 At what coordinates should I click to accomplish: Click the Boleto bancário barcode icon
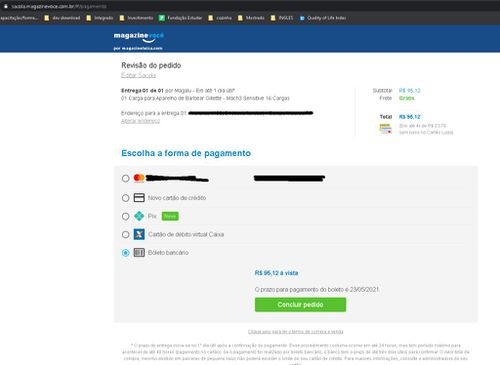tap(139, 253)
